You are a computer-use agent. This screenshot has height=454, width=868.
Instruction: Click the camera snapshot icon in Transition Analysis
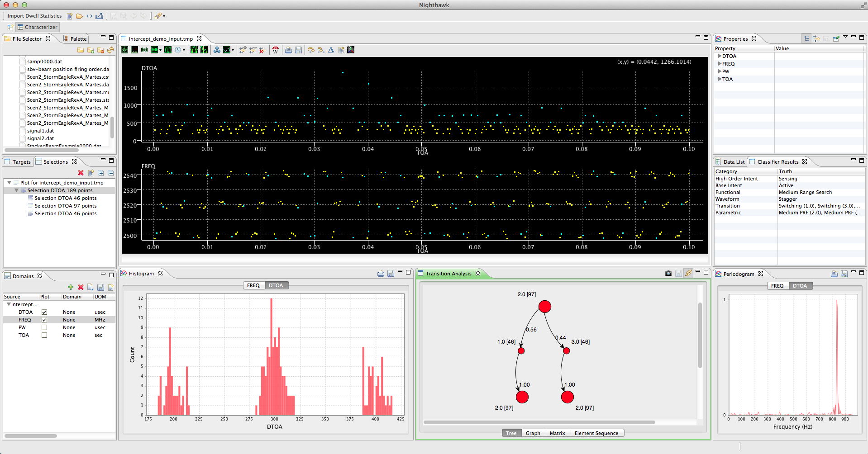[668, 273]
